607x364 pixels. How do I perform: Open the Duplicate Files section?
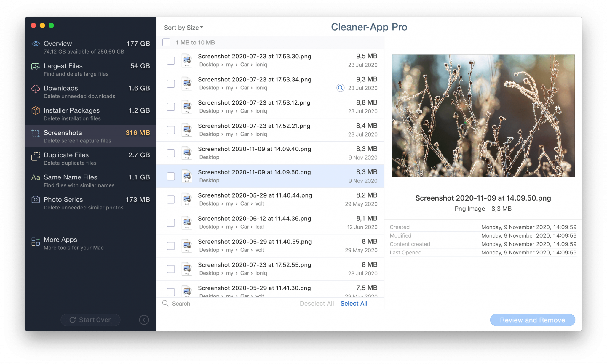[x=90, y=158]
